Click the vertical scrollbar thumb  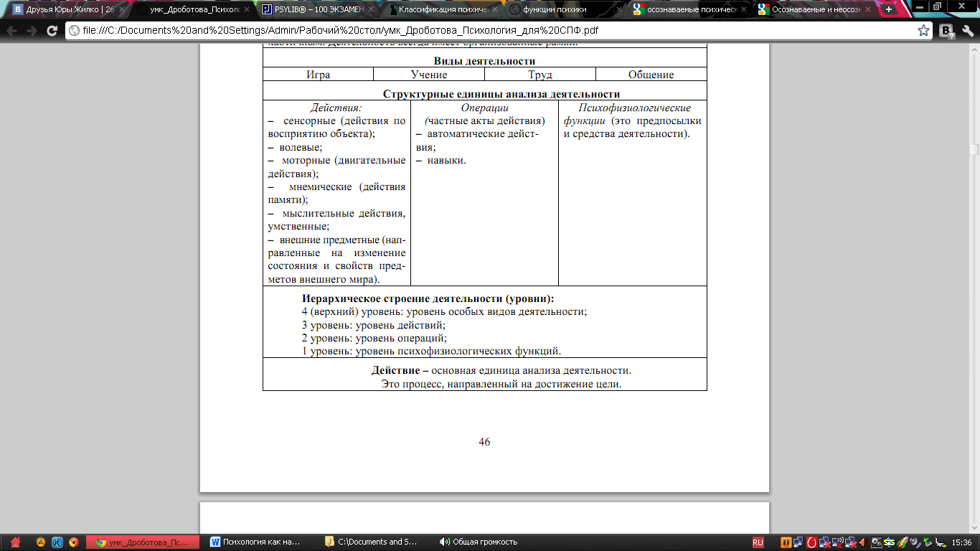(974, 149)
